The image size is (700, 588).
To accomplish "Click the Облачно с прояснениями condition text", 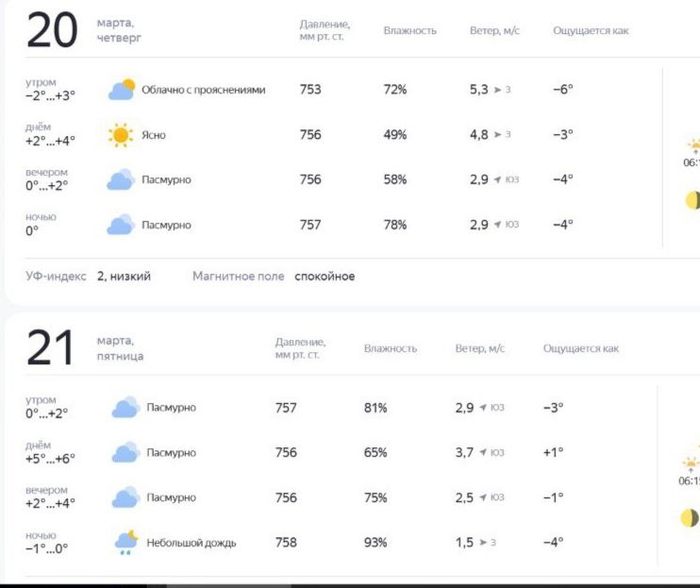I will coord(203,90).
